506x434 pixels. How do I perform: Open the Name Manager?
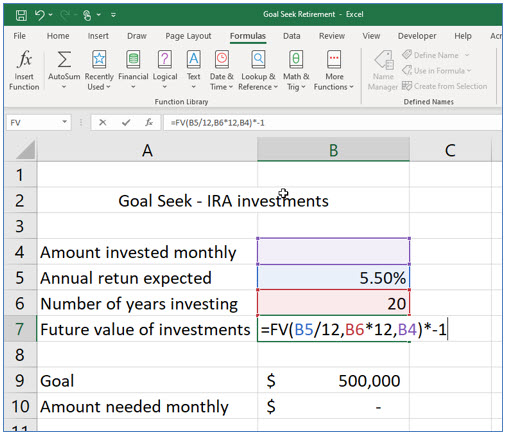pos(383,70)
